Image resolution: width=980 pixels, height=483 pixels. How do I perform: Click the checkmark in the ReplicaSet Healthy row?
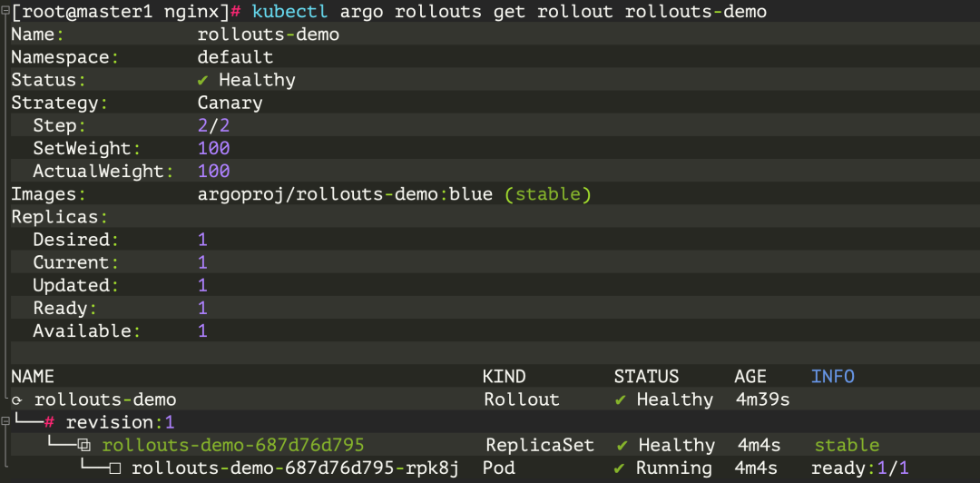coord(622,446)
